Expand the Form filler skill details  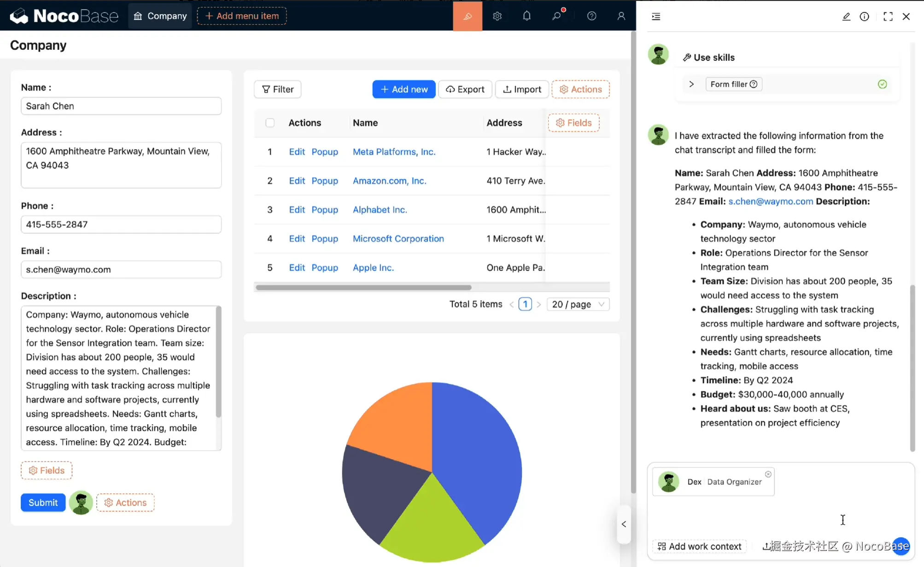point(691,84)
